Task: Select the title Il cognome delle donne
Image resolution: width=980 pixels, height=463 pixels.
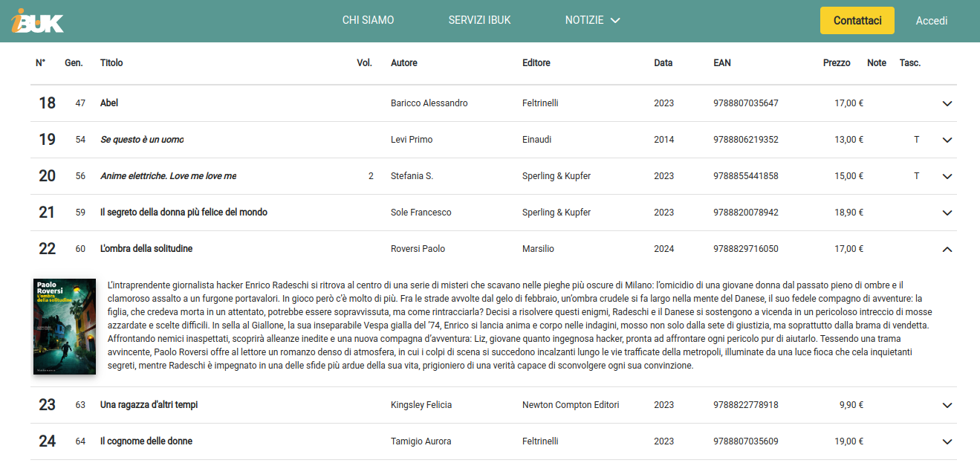Action: [x=146, y=441]
